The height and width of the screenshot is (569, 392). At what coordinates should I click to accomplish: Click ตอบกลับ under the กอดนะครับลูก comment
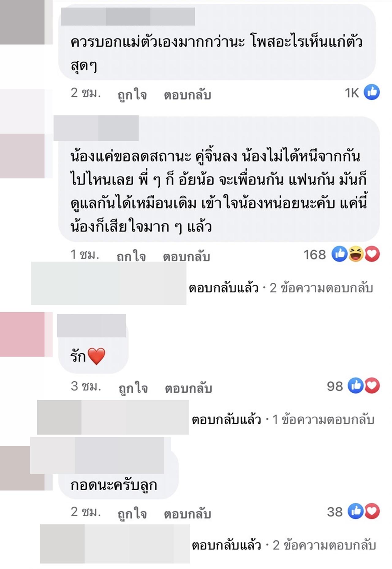[187, 514]
